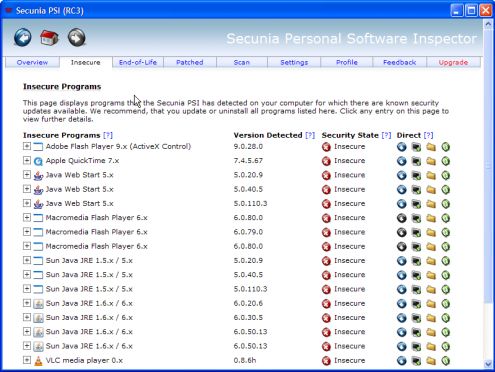Click the toolbox icon for Sun Java JRE 1.5.x 5.0.40.5
This screenshot has height=372, width=495.
pyautogui.click(x=416, y=275)
